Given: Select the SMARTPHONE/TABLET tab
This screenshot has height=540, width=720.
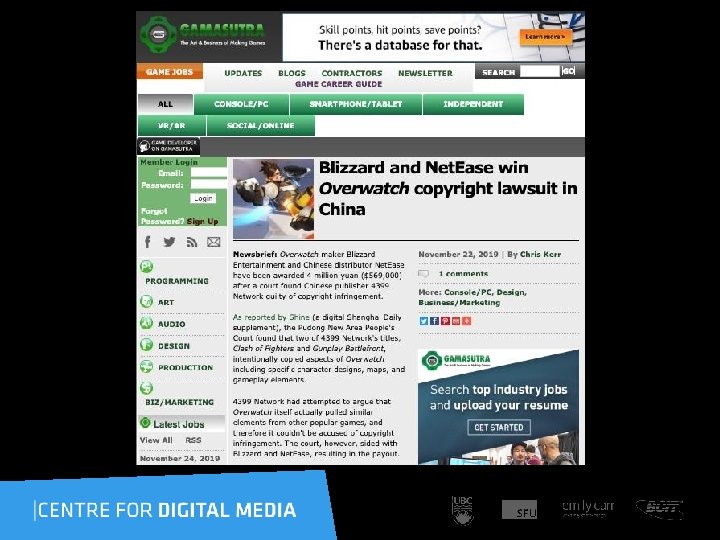Looking at the screenshot, I should point(356,104).
